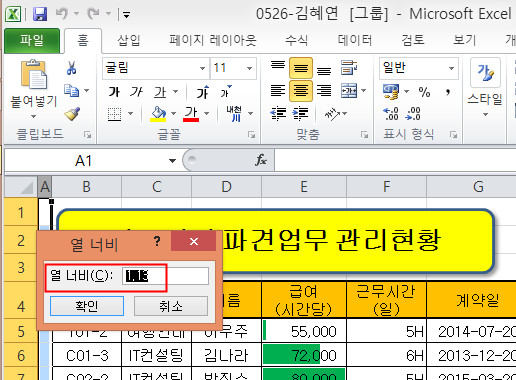Expand the Name Box A1 dropdown arrow

click(172, 161)
